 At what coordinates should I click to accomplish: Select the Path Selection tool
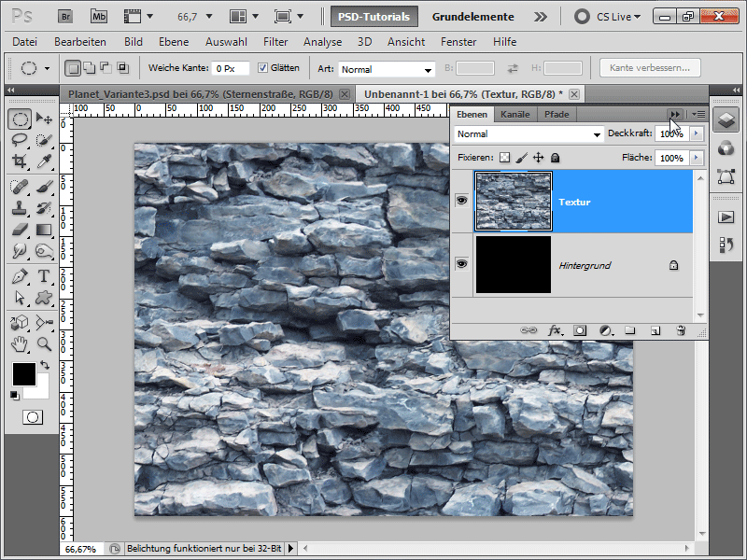[20, 298]
